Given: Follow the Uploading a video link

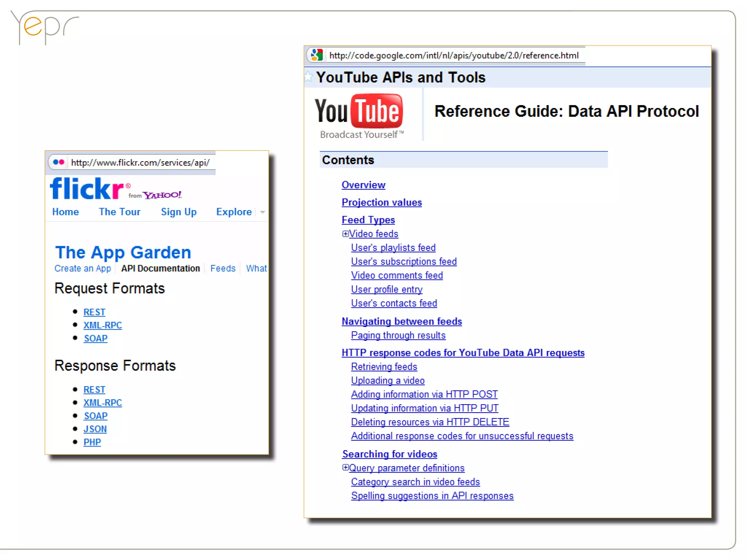Looking at the screenshot, I should [x=388, y=381].
